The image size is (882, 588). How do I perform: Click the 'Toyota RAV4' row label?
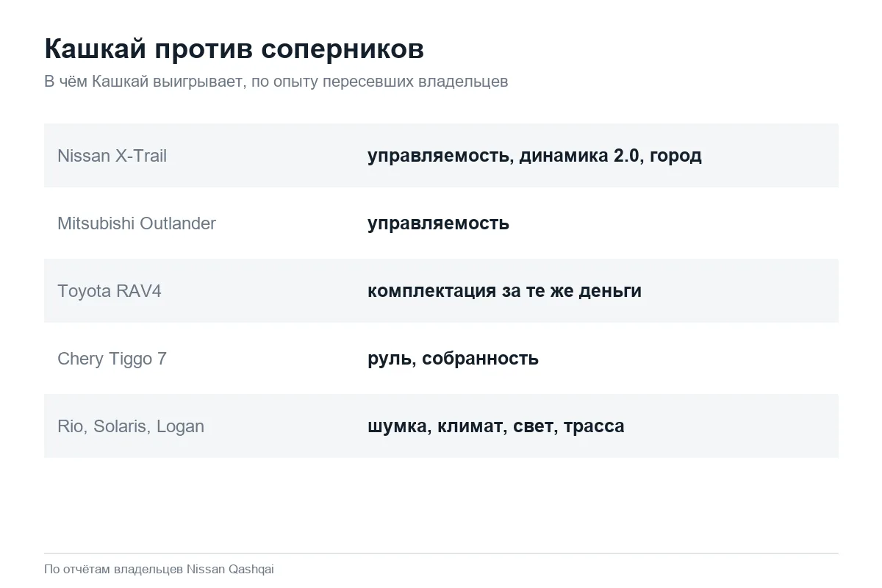tap(110, 291)
